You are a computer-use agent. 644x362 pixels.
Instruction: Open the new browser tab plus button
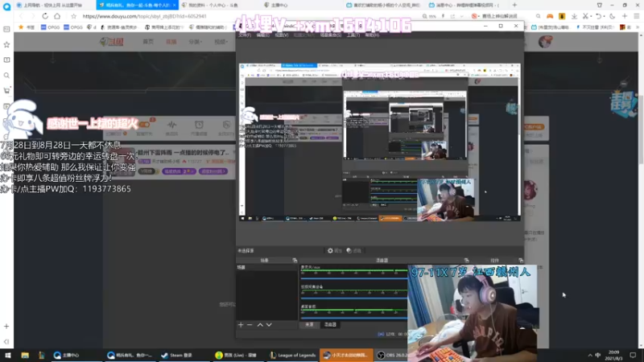pos(514,5)
